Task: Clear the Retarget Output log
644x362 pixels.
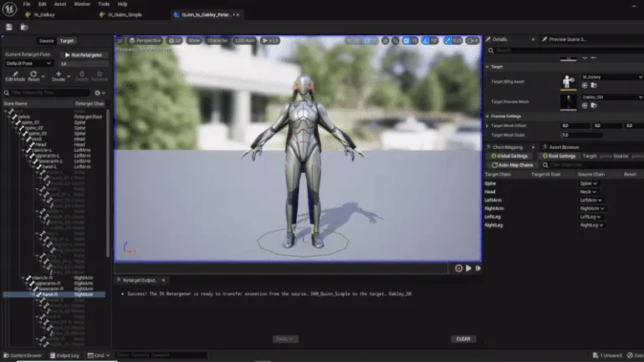Action: tap(463, 339)
